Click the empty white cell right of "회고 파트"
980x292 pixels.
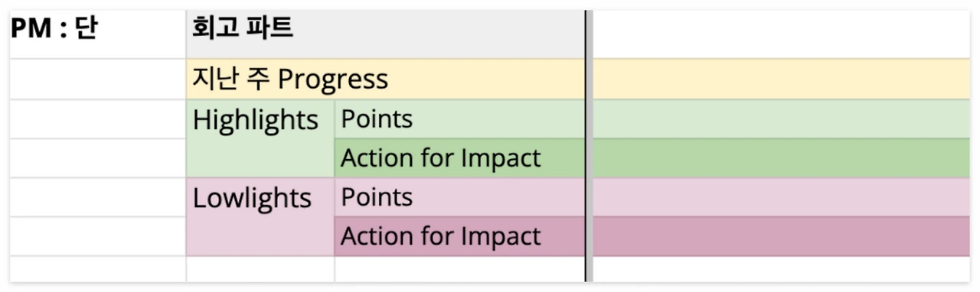click(782, 34)
